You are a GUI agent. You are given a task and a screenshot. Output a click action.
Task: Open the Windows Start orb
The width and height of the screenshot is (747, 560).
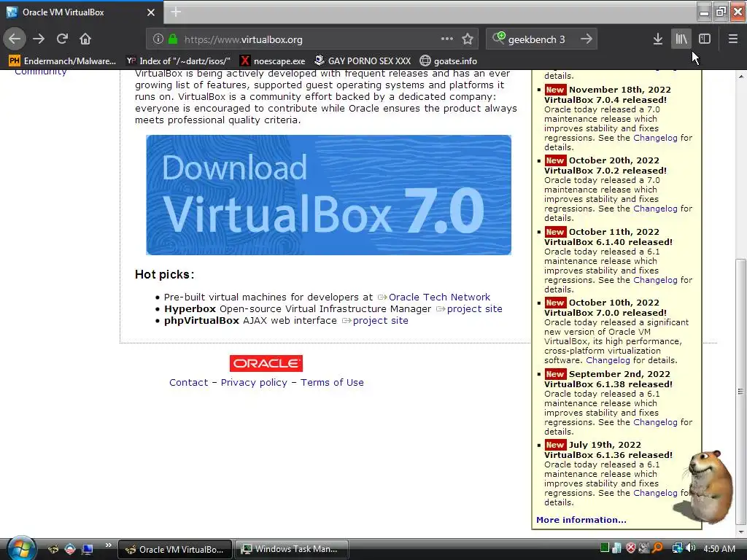pos(21,548)
